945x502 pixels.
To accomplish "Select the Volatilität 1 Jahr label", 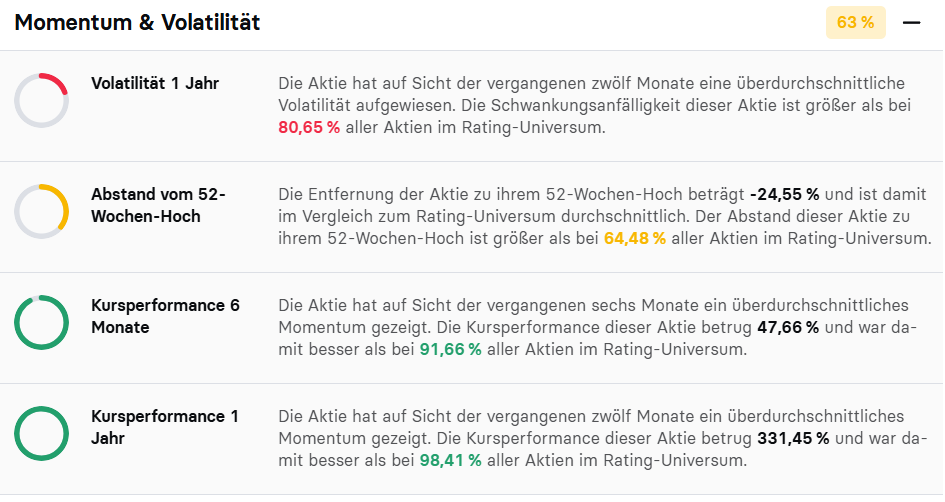I will [x=155, y=83].
